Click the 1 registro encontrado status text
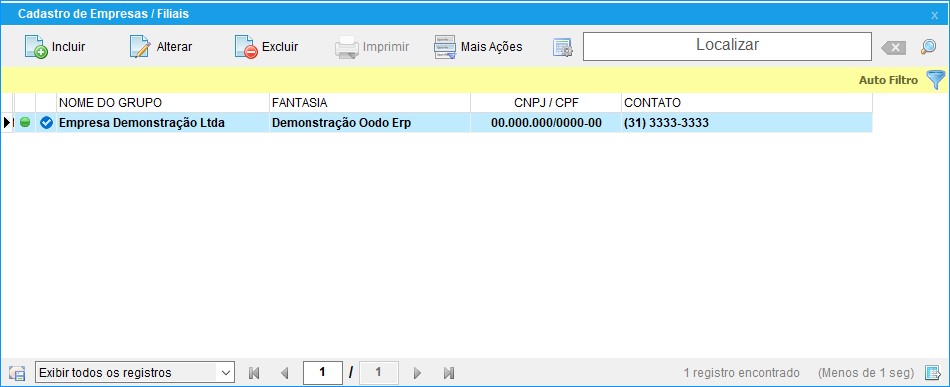Viewport: 950px width, 387px height. (x=741, y=372)
